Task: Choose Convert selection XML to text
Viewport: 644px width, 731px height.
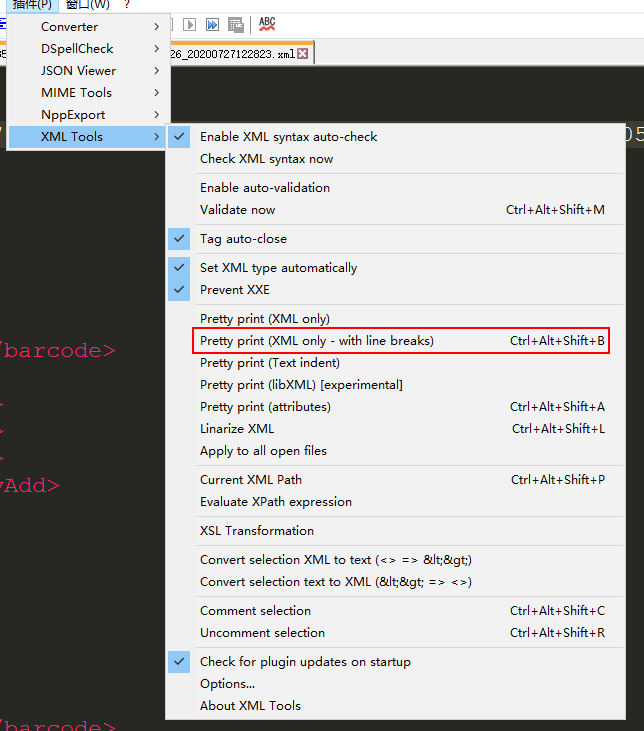Action: [395, 559]
